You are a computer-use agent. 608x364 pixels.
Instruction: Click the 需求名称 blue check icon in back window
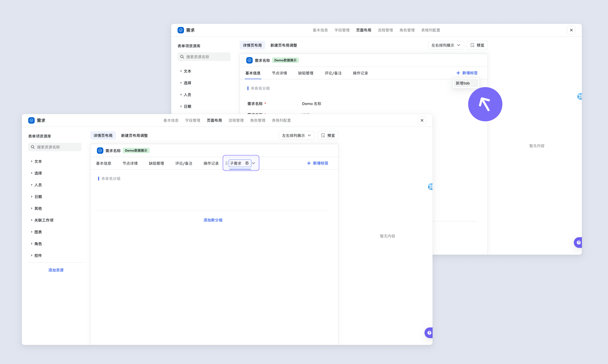pos(249,60)
